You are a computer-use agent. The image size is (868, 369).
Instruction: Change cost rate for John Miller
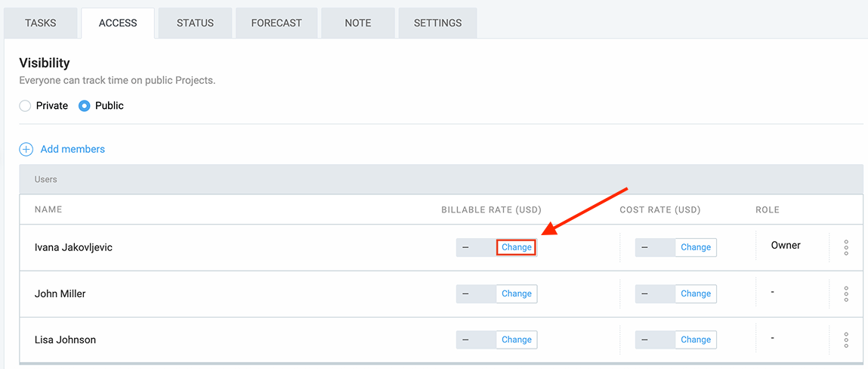696,293
